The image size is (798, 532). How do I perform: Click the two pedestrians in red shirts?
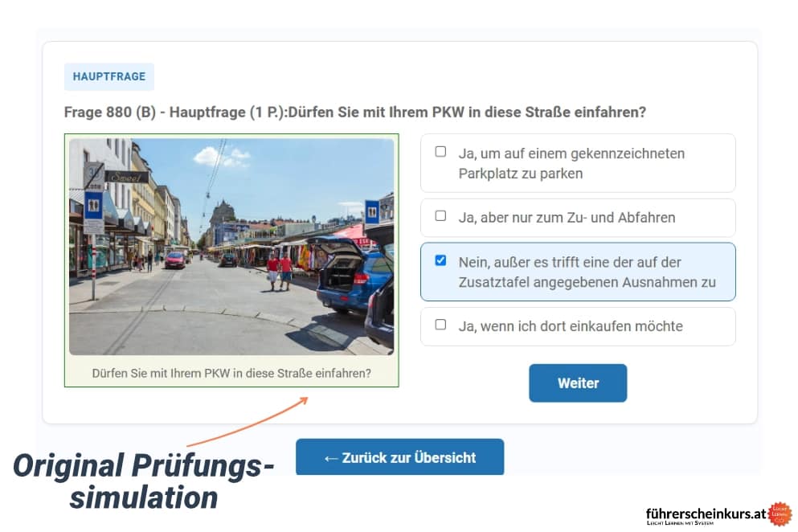(x=280, y=272)
